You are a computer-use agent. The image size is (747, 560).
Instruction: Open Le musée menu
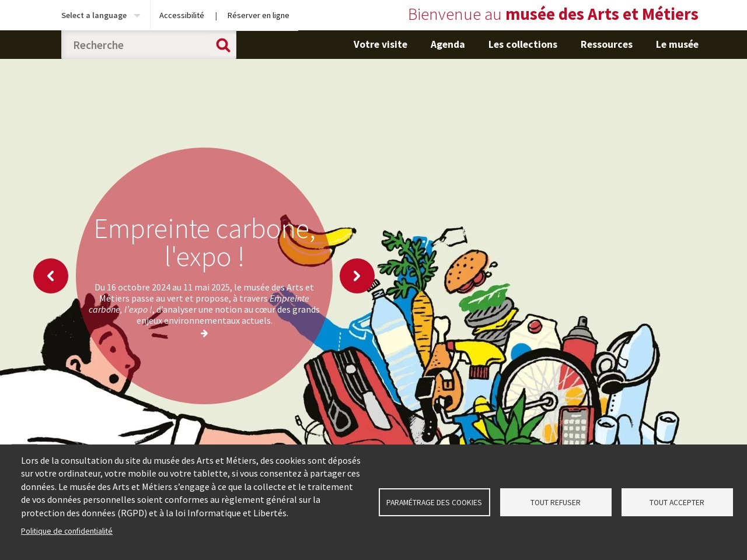[x=677, y=44]
